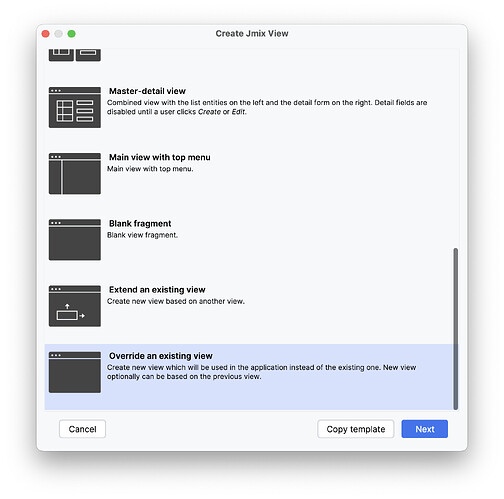This screenshot has width=504, height=499.
Task: Click the Copy template button
Action: pos(356,429)
